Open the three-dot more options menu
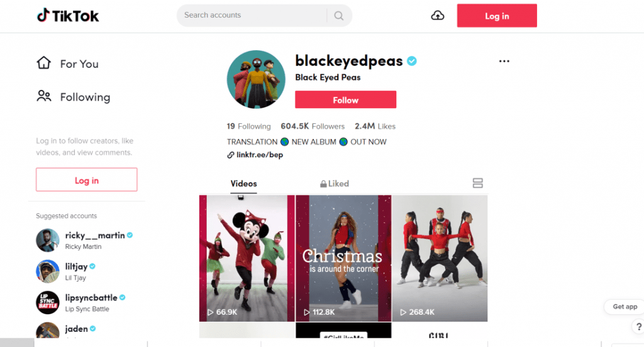Screen dimensions: 644x347 [504, 61]
